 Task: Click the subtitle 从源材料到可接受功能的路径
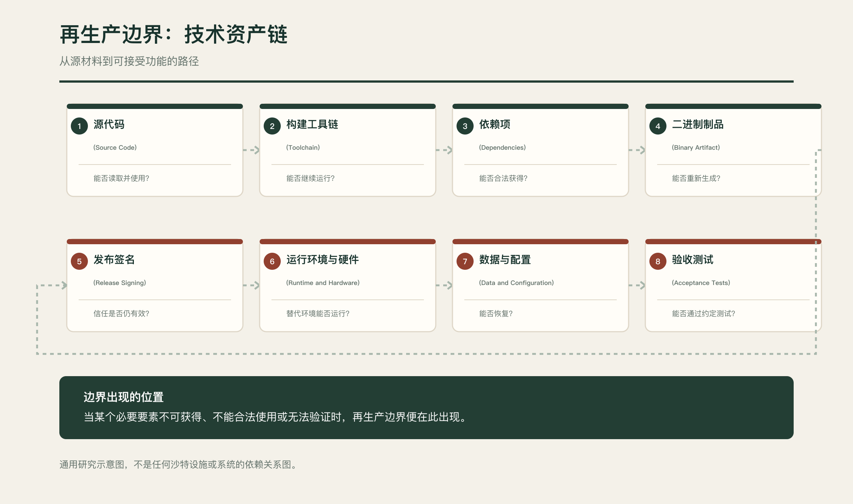[x=129, y=61]
